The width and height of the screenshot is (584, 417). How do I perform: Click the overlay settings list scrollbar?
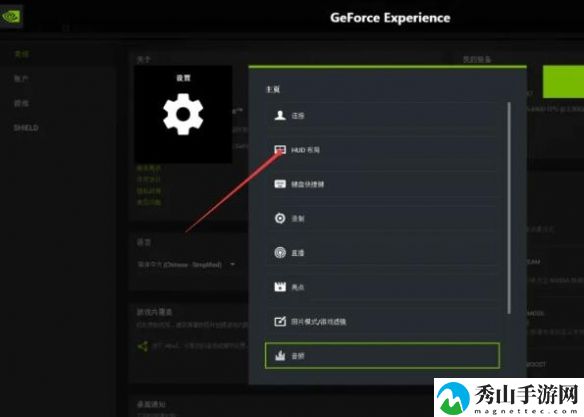click(509, 208)
